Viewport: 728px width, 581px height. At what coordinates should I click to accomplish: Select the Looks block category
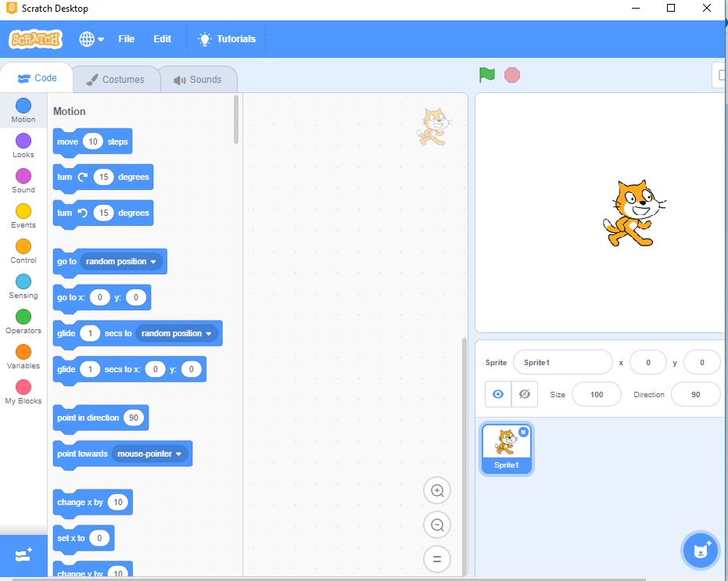point(23,145)
